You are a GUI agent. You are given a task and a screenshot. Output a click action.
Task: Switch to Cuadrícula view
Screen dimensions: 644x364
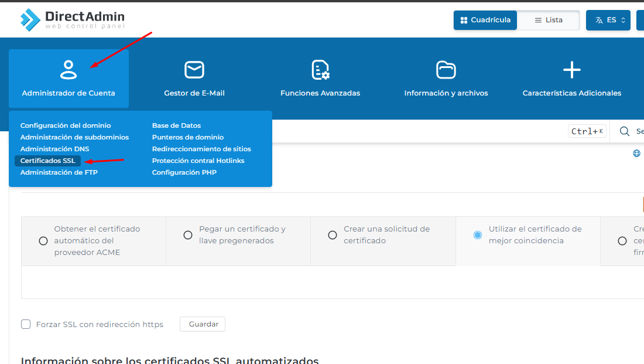point(485,20)
